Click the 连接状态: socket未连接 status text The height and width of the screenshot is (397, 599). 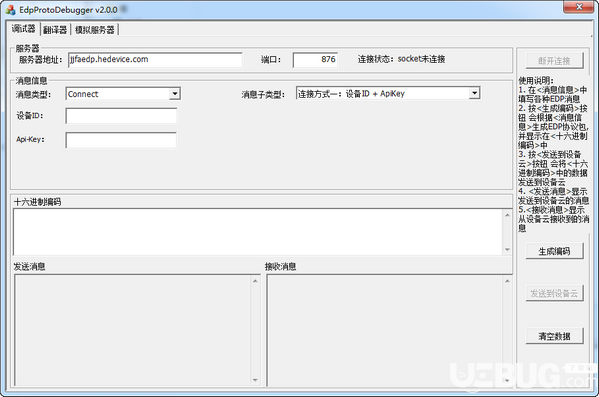coord(401,59)
